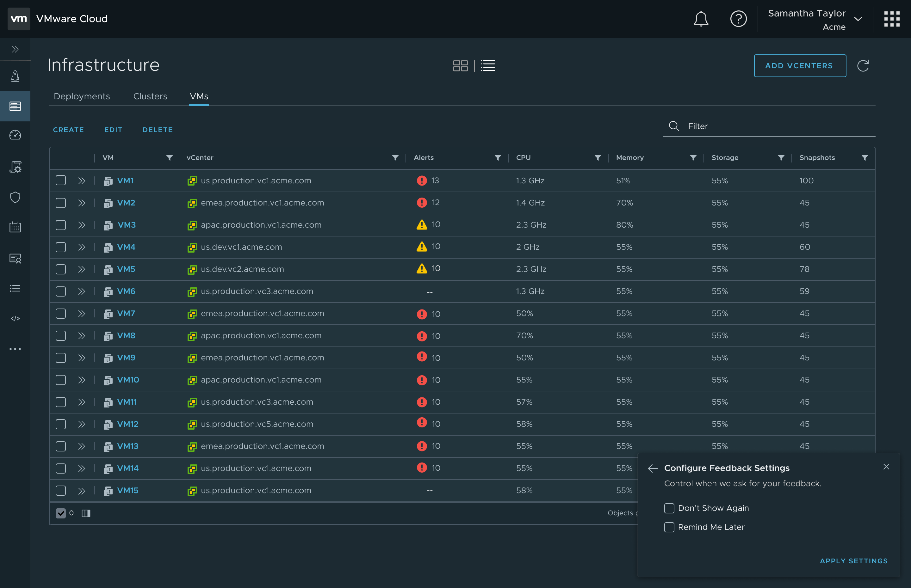Select the Infrastructure sidebar icon

tap(15, 106)
